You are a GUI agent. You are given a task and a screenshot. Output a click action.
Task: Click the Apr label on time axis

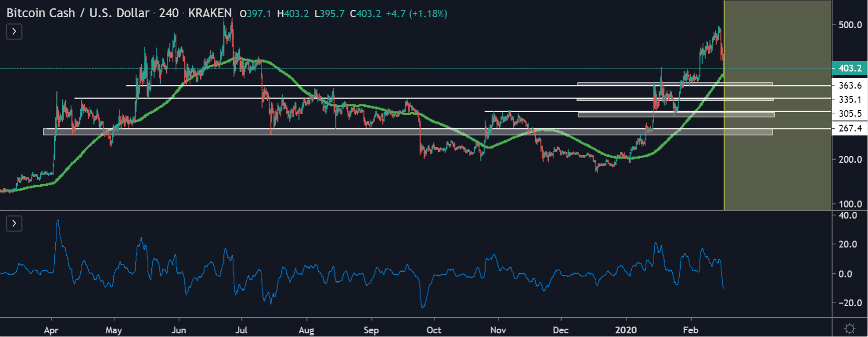tap(51, 330)
